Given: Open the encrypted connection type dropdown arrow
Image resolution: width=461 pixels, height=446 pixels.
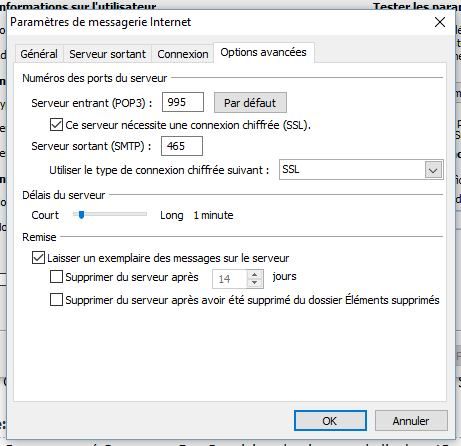Looking at the screenshot, I should point(433,170).
